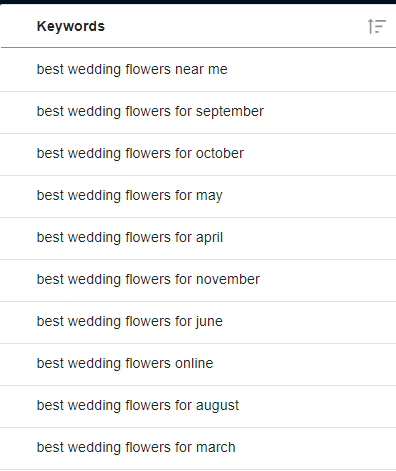The height and width of the screenshot is (471, 396).
Task: Select 'best wedding flowers near me' keyword
Action: [x=132, y=70]
